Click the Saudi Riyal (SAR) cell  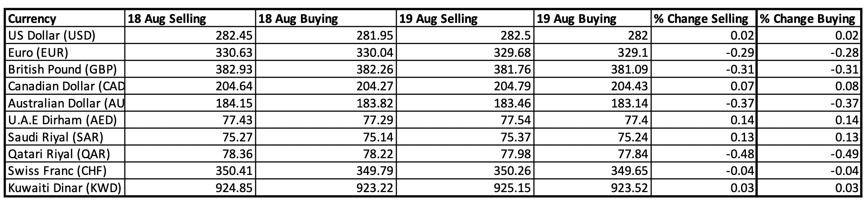click(65, 137)
